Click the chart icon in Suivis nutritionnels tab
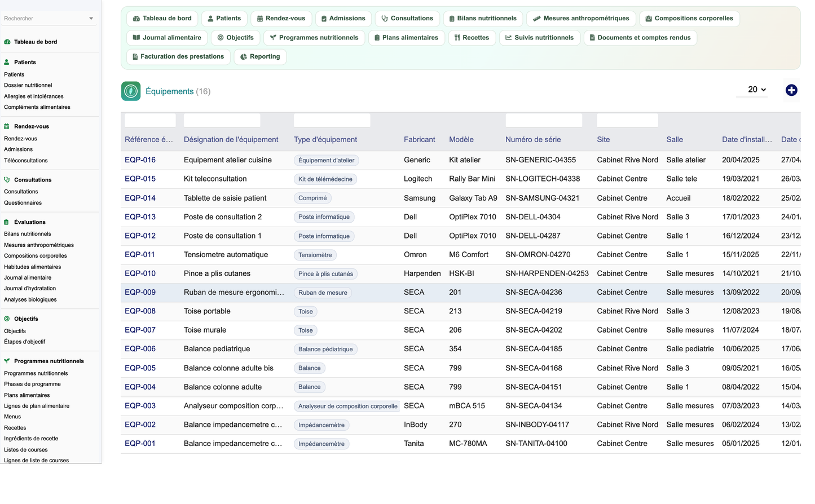This screenshot has width=815, height=504. click(509, 38)
